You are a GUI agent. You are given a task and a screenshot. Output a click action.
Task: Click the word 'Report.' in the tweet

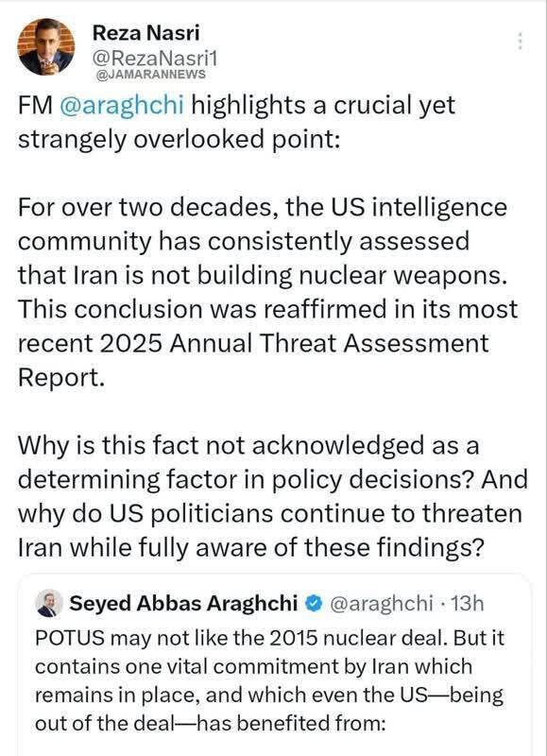click(x=61, y=377)
